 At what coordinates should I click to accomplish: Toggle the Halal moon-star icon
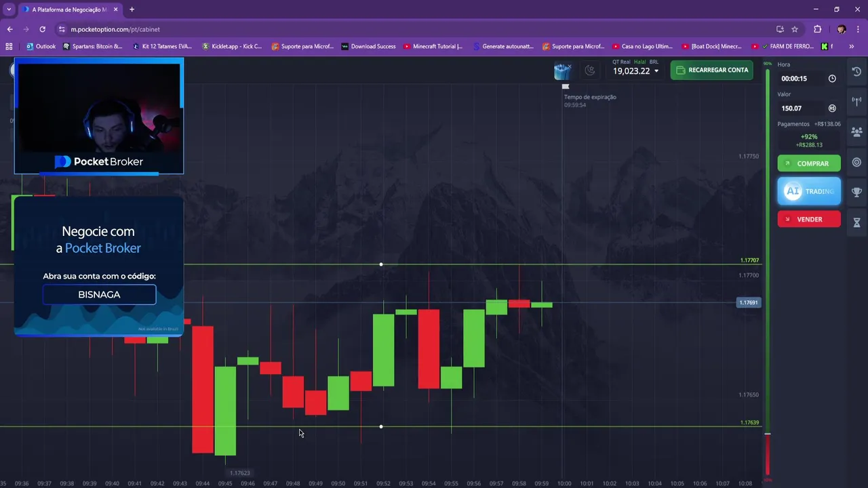click(590, 70)
